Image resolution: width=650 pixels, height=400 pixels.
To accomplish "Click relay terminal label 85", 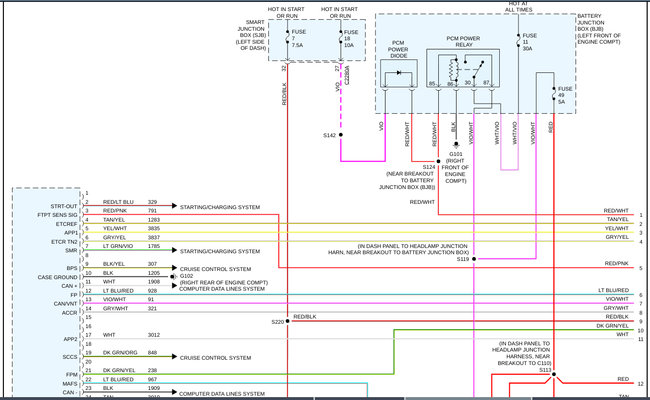I will [432, 84].
